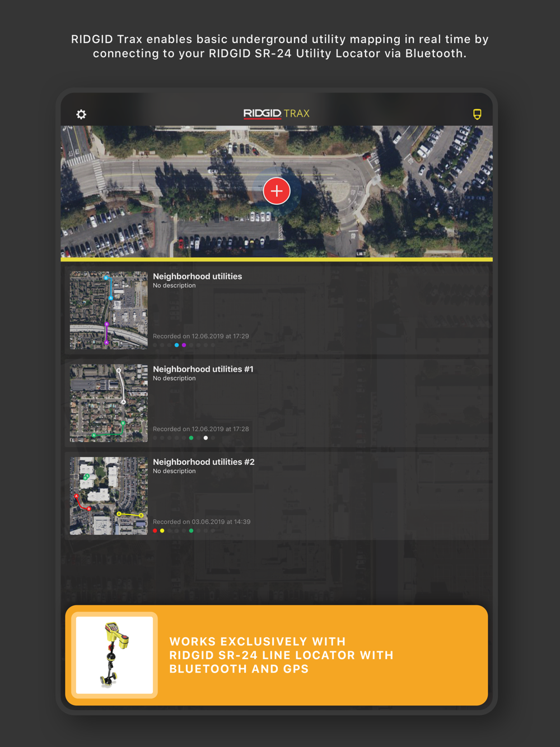Select the Neighborhood utilities #2 title
560x747 pixels.
point(204,462)
